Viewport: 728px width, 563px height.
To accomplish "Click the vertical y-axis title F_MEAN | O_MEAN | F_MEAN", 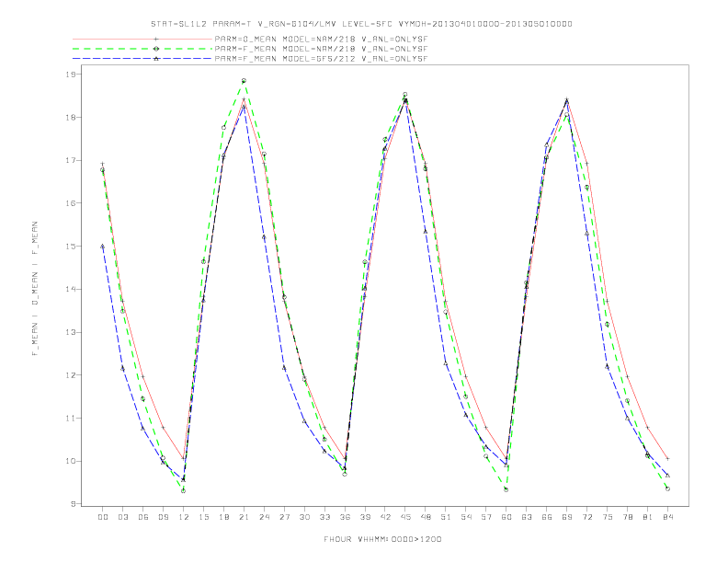I will tap(35, 289).
